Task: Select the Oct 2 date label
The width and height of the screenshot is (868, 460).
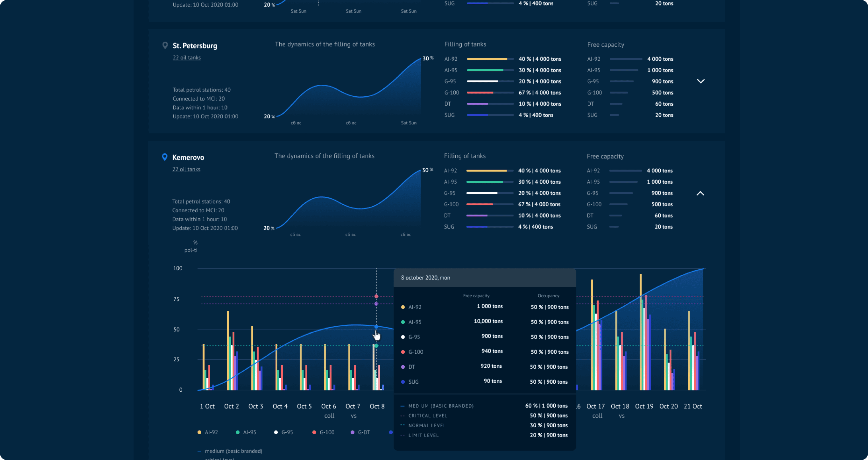Action: 232,406
